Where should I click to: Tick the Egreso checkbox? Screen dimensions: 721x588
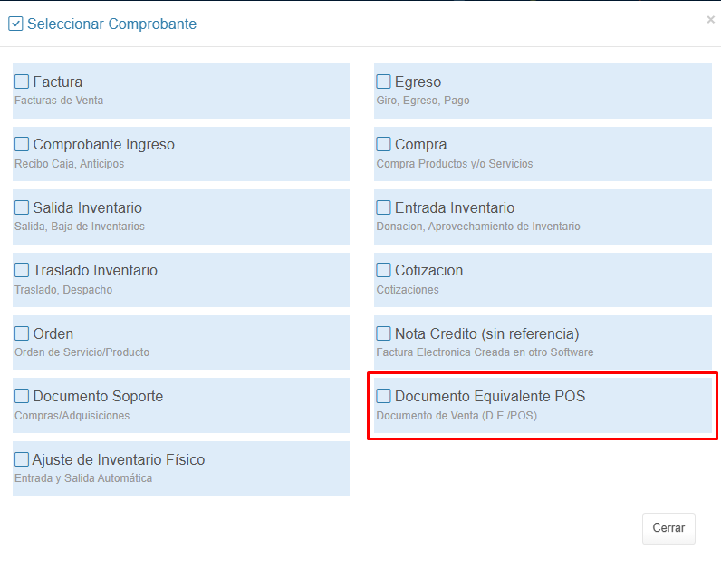point(384,82)
